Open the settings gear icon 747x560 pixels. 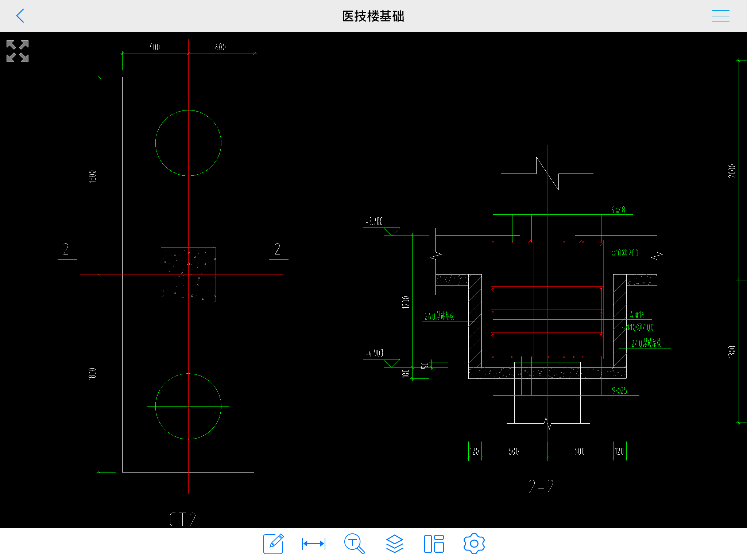tap(474, 544)
